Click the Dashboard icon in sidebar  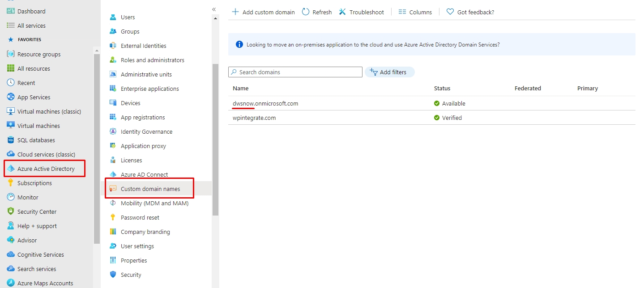pos(11,11)
